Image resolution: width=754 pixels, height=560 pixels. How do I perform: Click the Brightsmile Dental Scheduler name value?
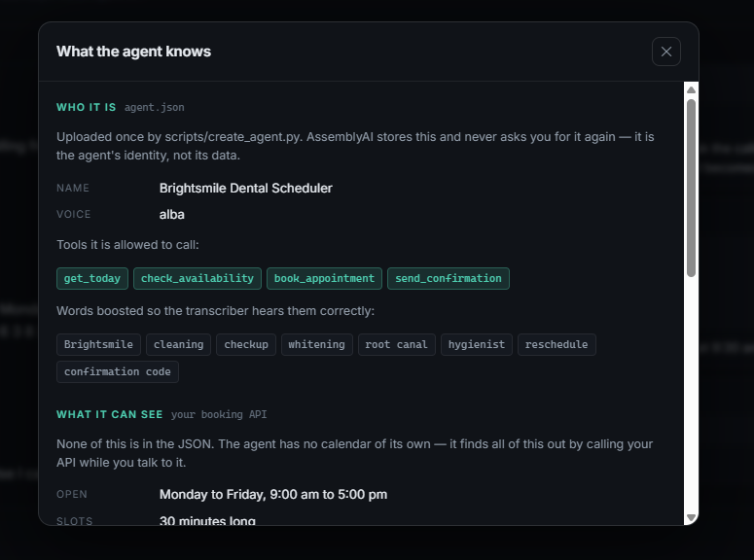(246, 188)
